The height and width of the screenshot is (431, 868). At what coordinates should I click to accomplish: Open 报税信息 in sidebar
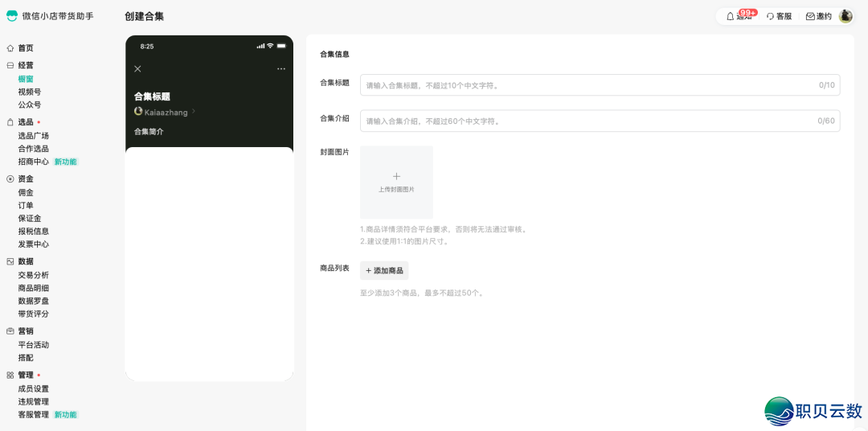pos(33,232)
